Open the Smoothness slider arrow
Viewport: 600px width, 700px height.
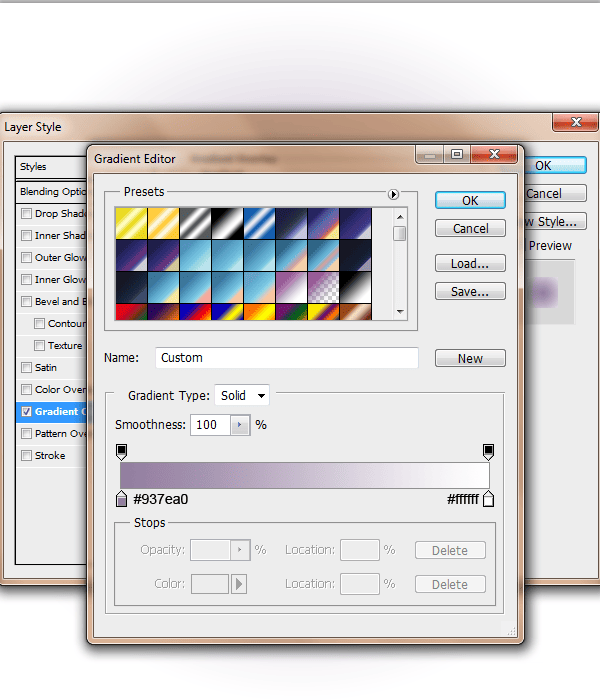240,425
